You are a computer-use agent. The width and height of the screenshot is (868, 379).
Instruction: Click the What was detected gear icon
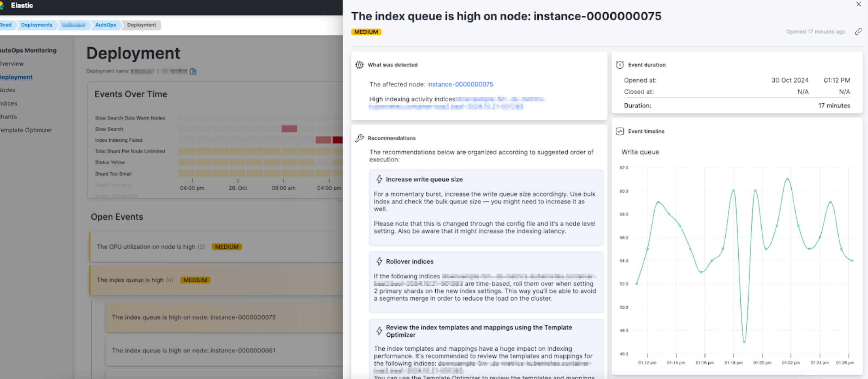[359, 64]
